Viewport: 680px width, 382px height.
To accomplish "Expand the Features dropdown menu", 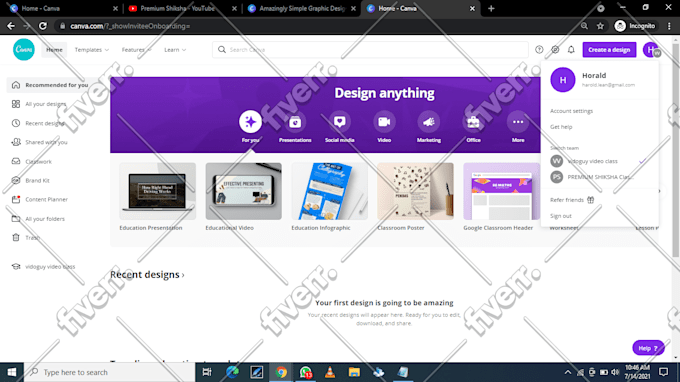I will pyautogui.click(x=136, y=50).
